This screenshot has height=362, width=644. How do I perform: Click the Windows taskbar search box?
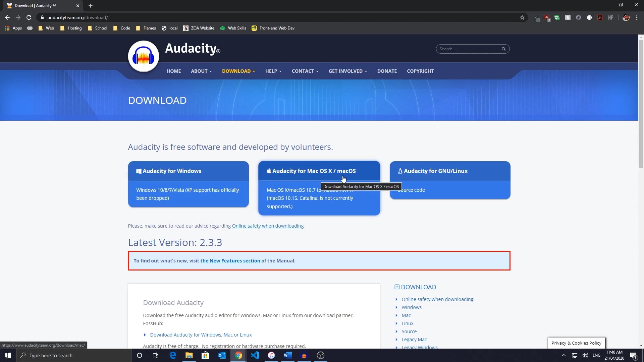click(x=74, y=355)
